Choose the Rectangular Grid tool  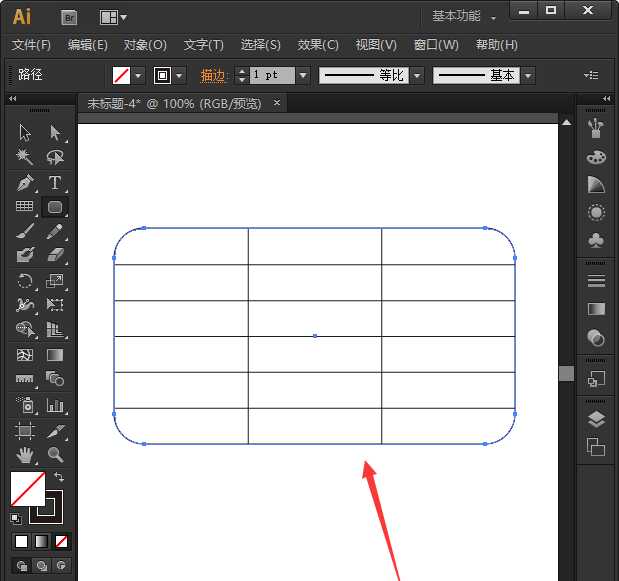(x=25, y=207)
